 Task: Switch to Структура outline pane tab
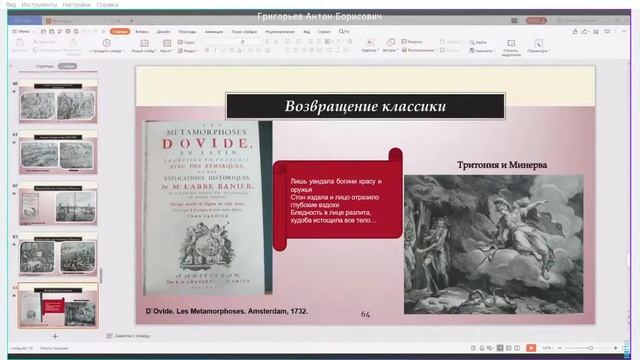[x=44, y=66]
